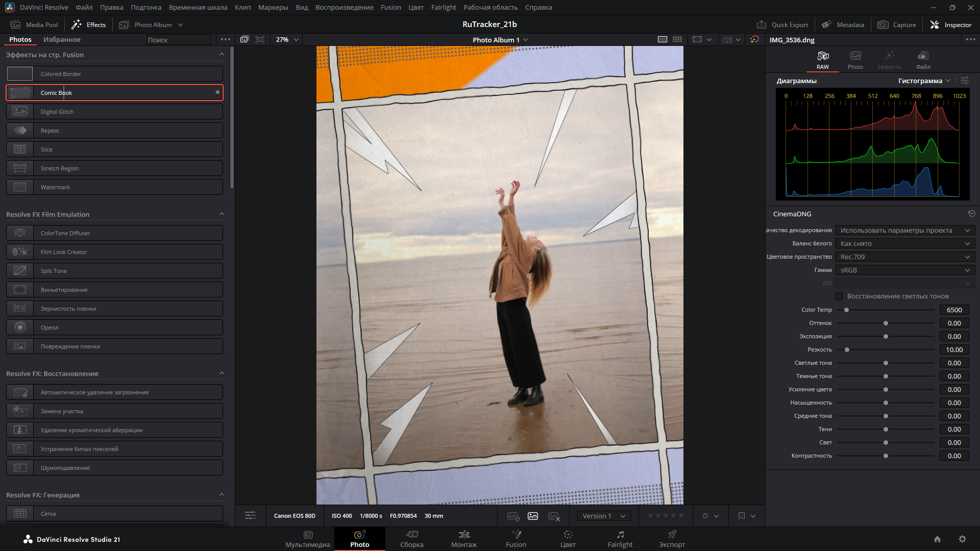Image resolution: width=980 pixels, height=551 pixels.
Task: Open the effects panel options menu
Action: 225,39
